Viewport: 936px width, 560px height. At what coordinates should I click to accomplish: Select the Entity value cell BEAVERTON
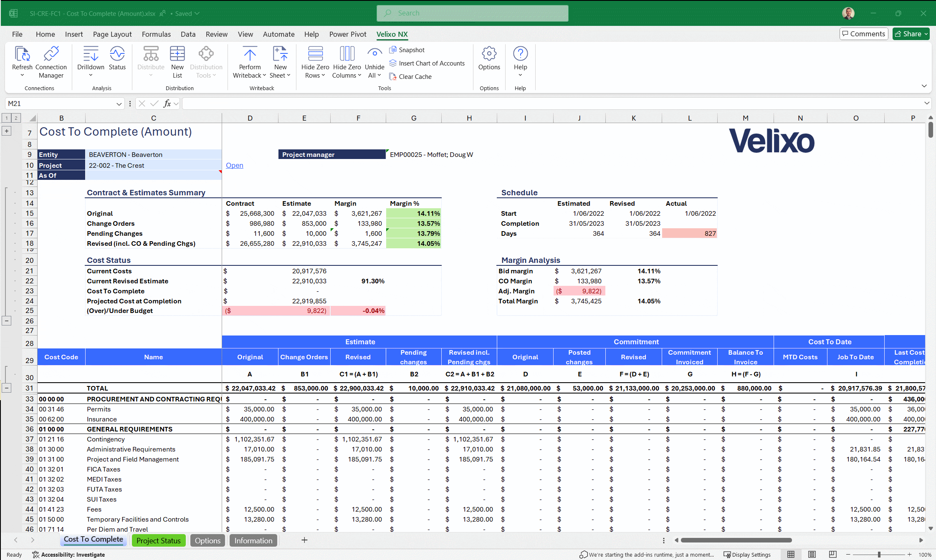coord(153,154)
